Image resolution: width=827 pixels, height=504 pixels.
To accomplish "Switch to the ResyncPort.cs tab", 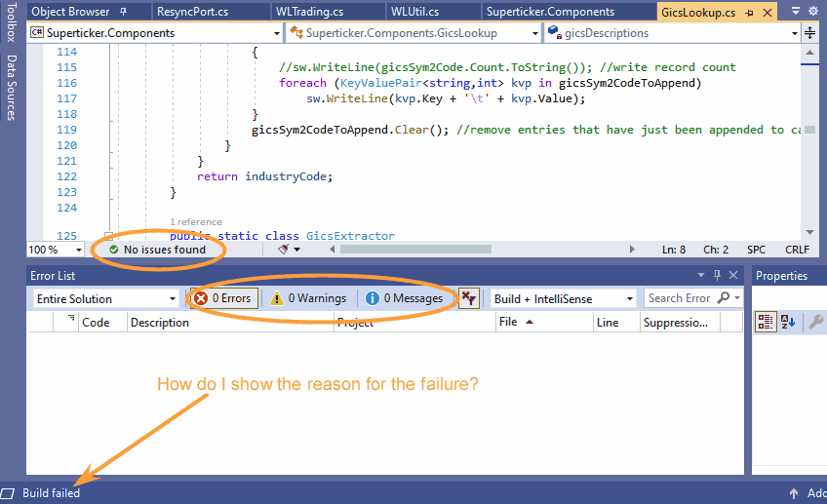I will (194, 12).
